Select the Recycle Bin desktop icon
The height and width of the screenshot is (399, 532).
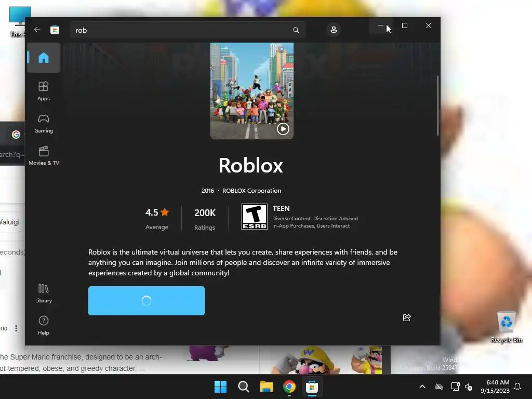pyautogui.click(x=506, y=327)
